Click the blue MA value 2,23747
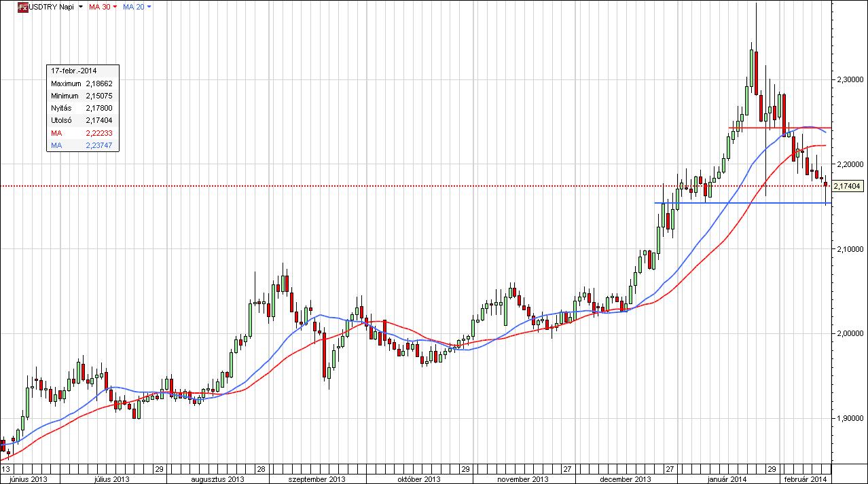Image resolution: width=868 pixels, height=484 pixels. (99, 145)
